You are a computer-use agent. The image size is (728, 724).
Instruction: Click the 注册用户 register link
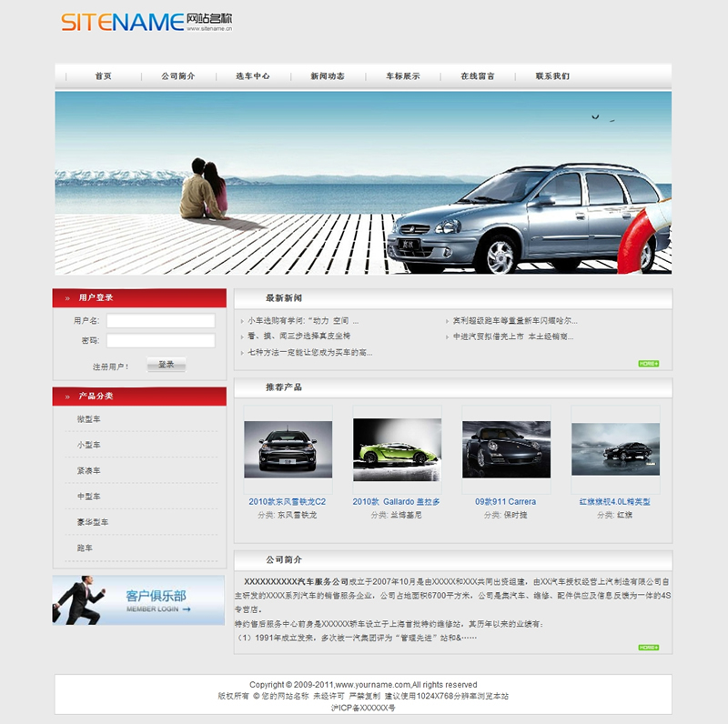pos(110,367)
